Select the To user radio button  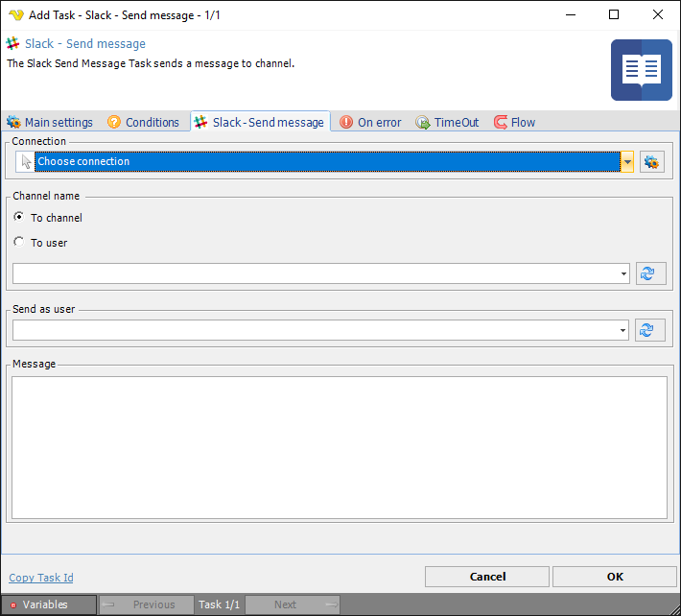point(19,243)
